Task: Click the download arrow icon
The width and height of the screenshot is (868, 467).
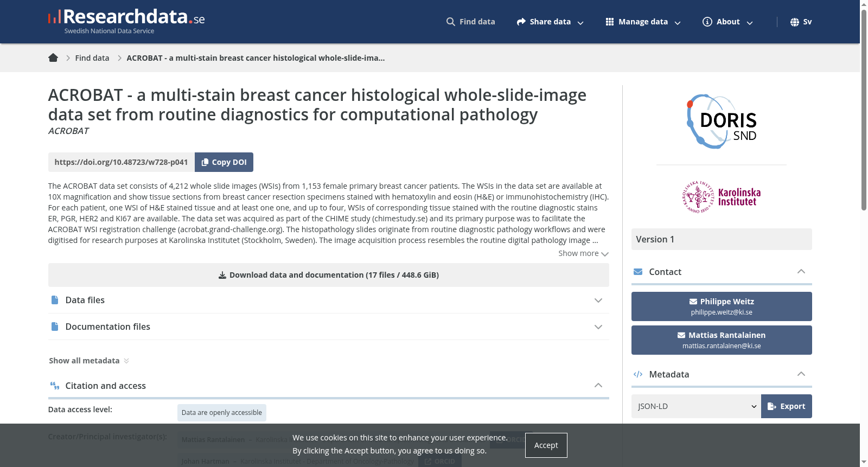Action: point(222,275)
